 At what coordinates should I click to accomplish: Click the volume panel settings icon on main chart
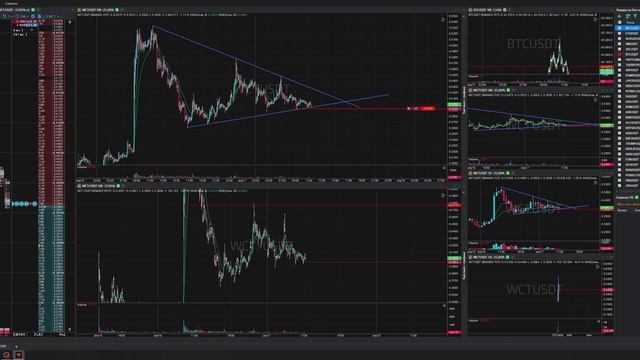click(x=444, y=168)
